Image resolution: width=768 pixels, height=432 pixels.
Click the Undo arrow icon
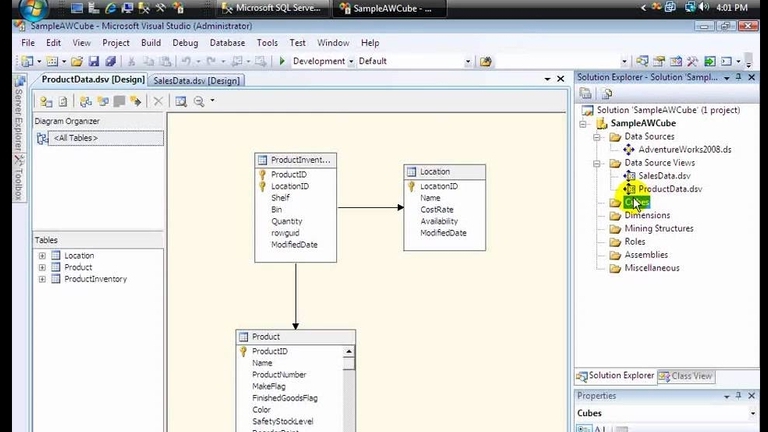click(x=186, y=61)
